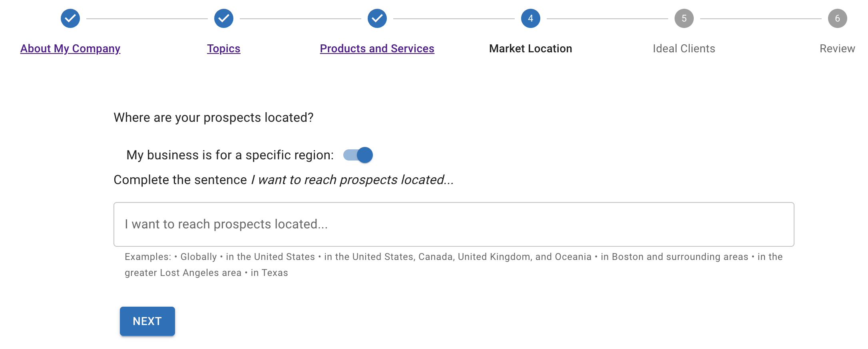
Task: Click the Products and Services checkmark icon
Action: [x=377, y=18]
